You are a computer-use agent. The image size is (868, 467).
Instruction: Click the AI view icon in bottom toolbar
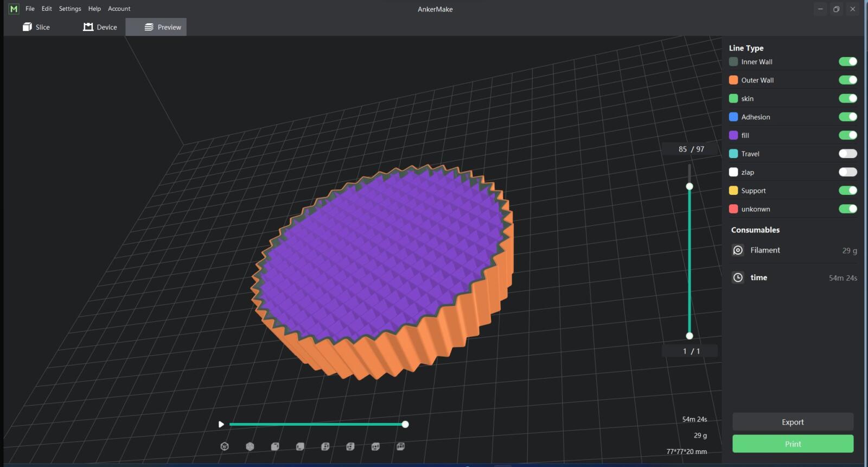tap(225, 446)
